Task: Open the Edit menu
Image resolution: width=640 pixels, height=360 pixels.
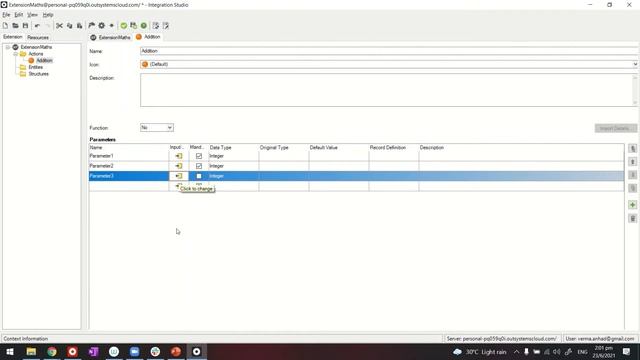Action: click(19, 15)
